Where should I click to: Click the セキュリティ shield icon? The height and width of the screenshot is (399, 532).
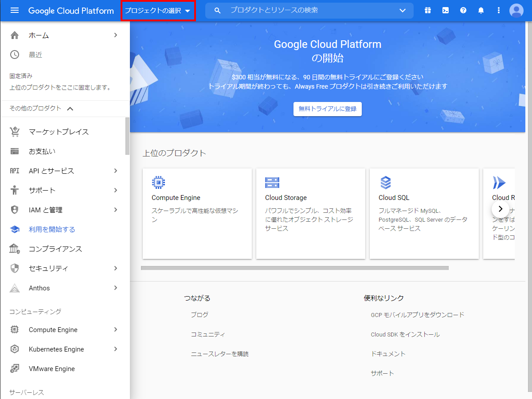15,268
